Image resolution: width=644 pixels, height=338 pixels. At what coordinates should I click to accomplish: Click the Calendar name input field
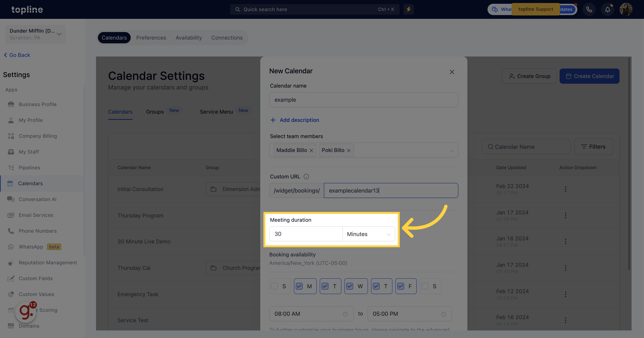pos(363,100)
